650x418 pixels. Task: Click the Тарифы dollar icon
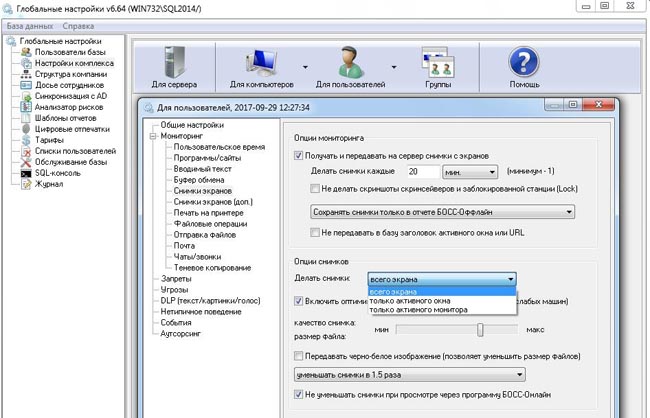click(x=26, y=140)
